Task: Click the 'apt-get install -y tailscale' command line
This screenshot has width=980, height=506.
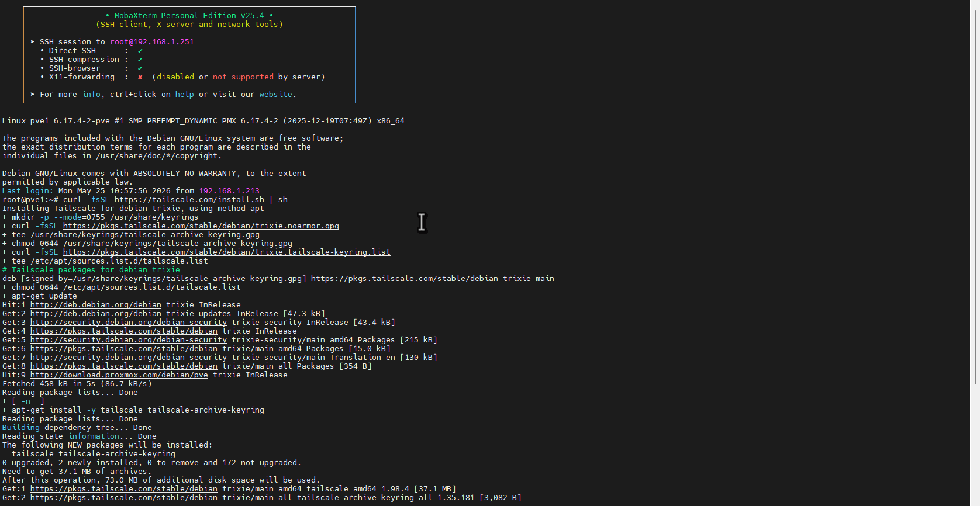Action: point(133,410)
